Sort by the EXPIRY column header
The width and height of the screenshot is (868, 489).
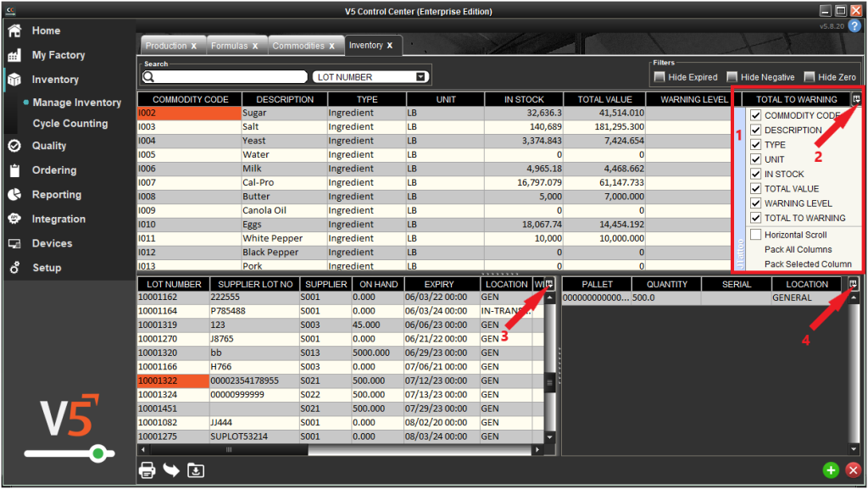439,284
